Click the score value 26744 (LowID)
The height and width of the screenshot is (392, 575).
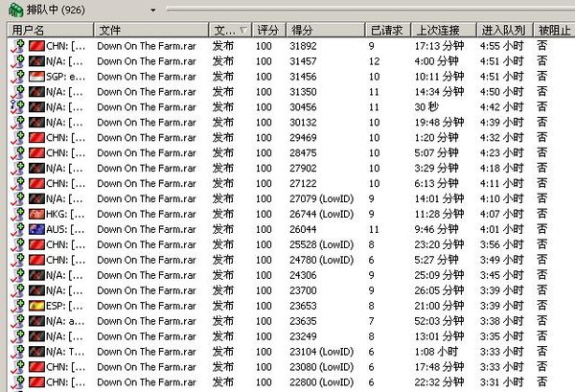coord(322,214)
